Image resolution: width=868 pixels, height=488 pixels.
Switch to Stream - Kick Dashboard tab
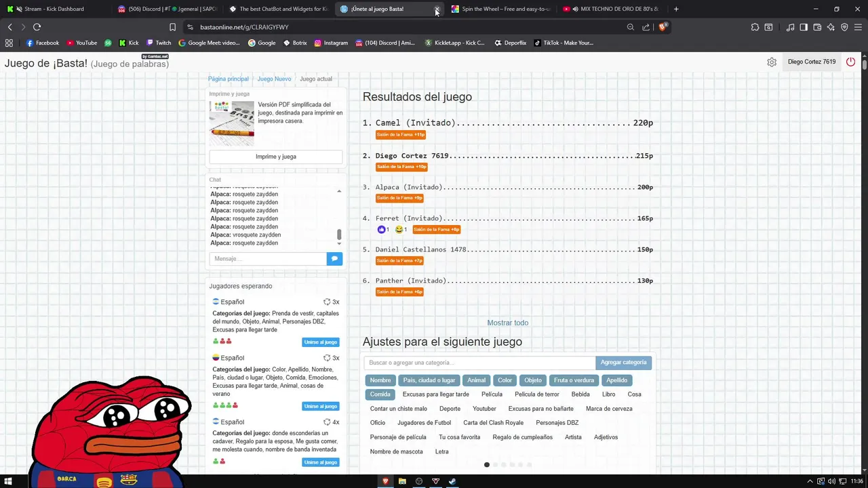(54, 9)
